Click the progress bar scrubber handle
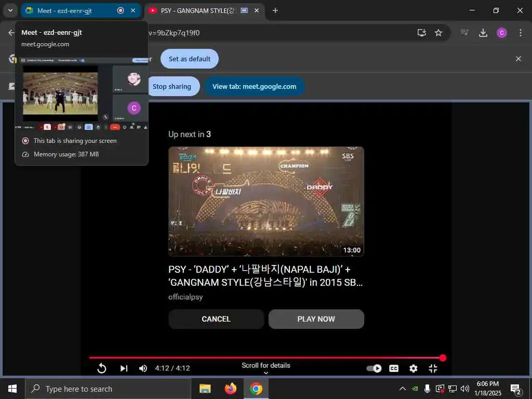Viewport: 532px width, 399px height. 443,357
